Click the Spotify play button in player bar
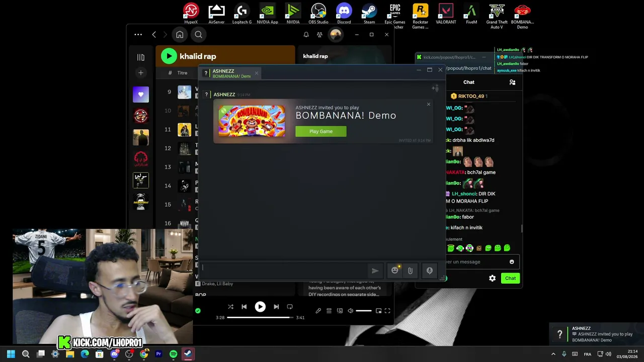 point(260,307)
